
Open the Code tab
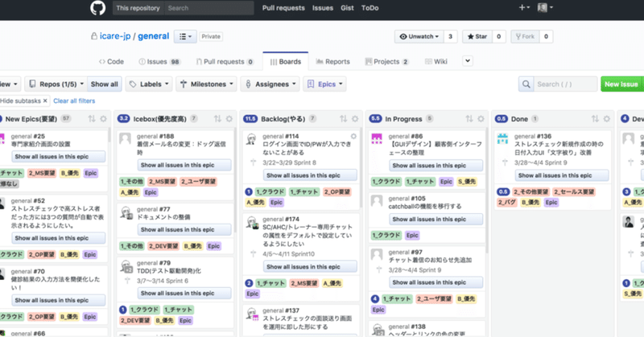click(111, 62)
